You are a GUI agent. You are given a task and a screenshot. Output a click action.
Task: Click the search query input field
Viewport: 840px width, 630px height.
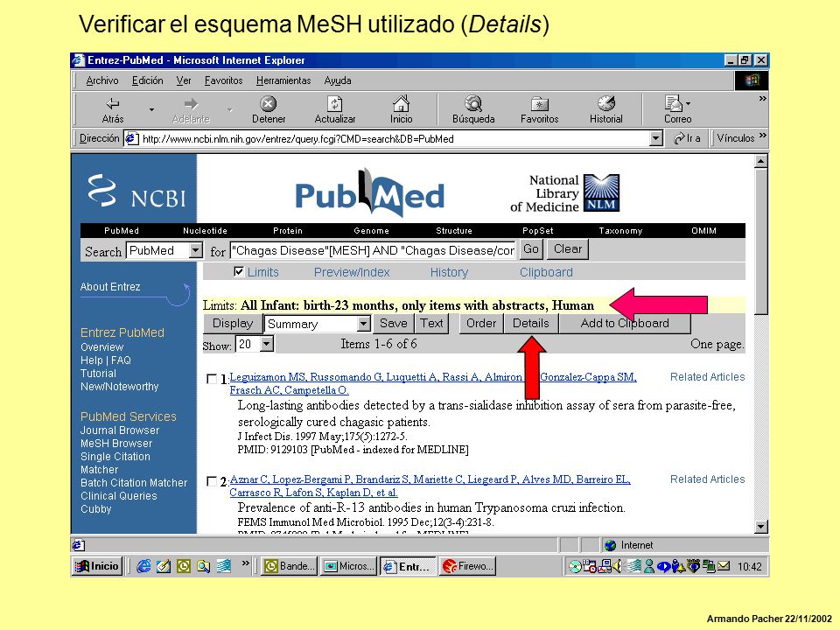373,250
